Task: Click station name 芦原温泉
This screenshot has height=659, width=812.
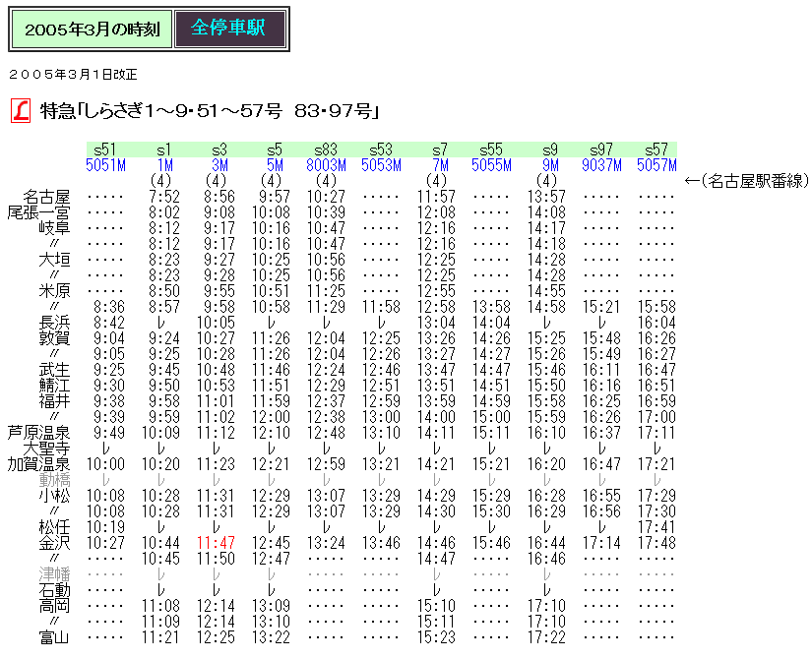Action: point(38,432)
